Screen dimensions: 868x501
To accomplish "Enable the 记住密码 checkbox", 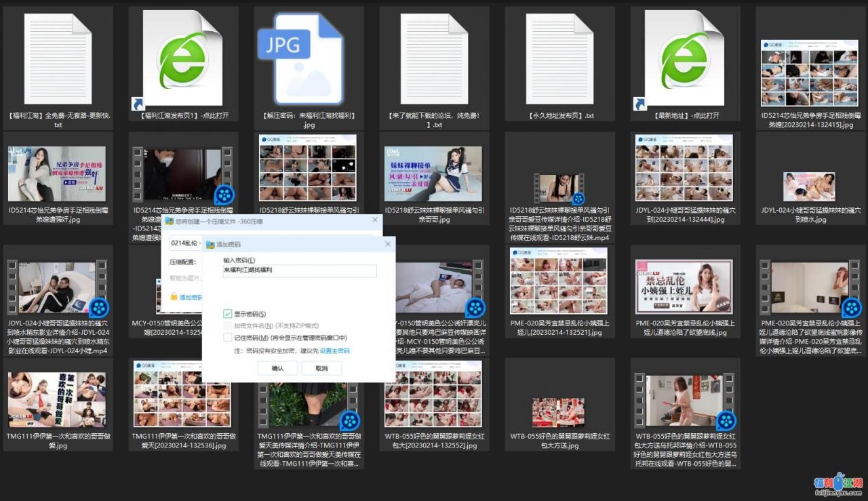I will (x=228, y=338).
